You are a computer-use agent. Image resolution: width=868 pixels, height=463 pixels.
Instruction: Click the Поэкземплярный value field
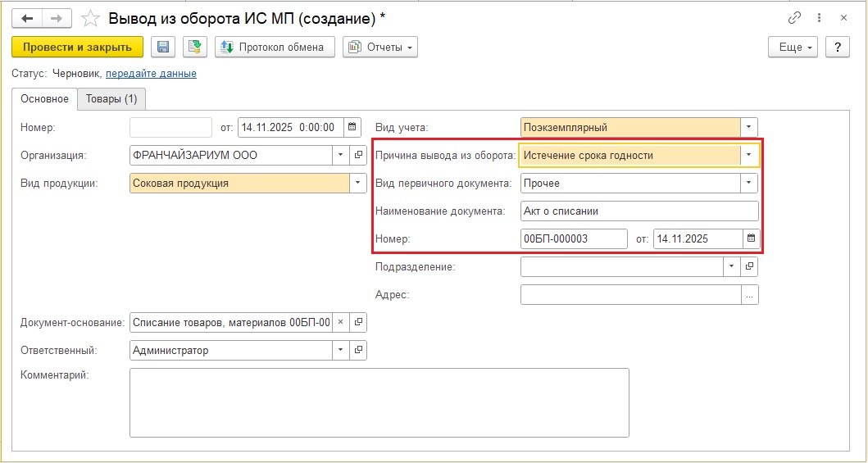630,127
